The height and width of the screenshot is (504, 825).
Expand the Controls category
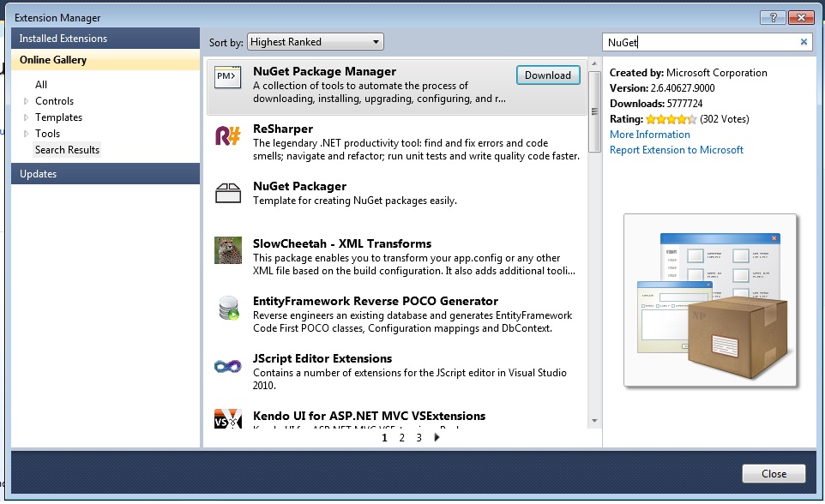click(28, 100)
